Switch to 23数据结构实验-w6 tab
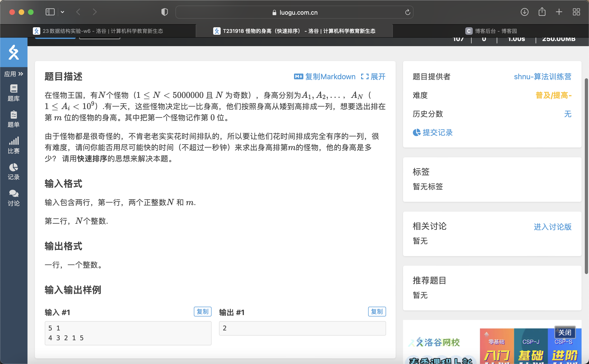This screenshot has width=589, height=364. coord(98,31)
